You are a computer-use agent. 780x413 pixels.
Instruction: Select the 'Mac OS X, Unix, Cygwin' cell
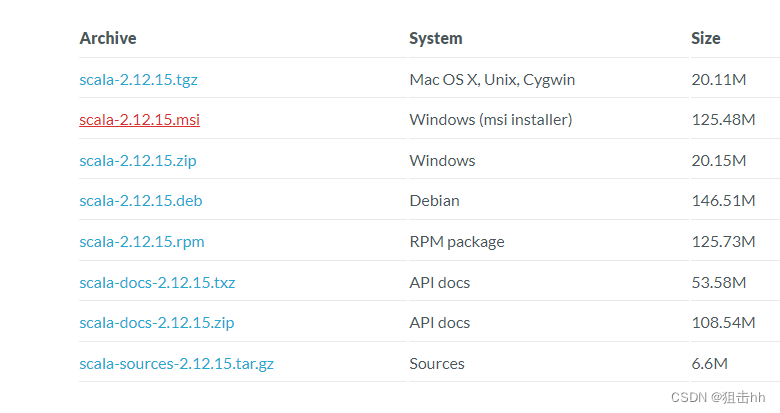pos(492,80)
